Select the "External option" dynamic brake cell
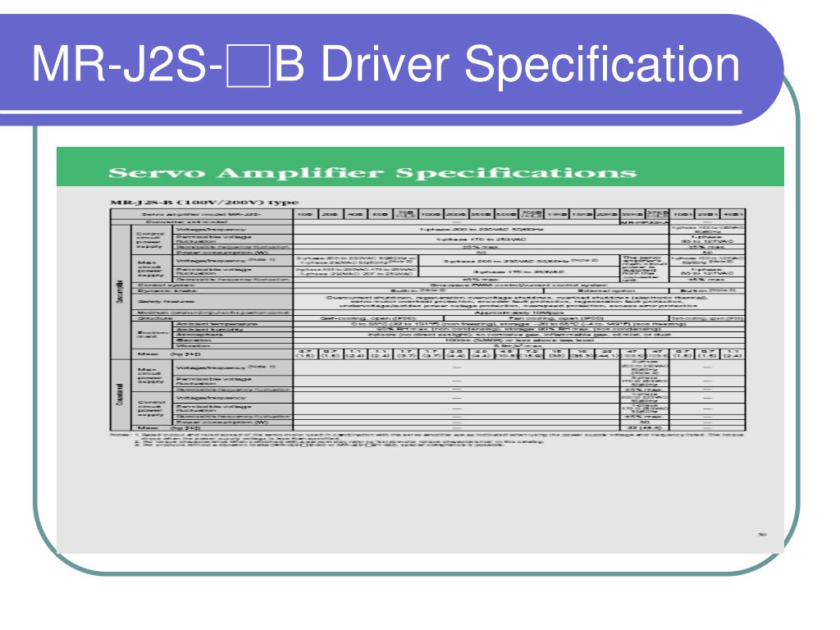The height and width of the screenshot is (630, 840). coord(606,290)
